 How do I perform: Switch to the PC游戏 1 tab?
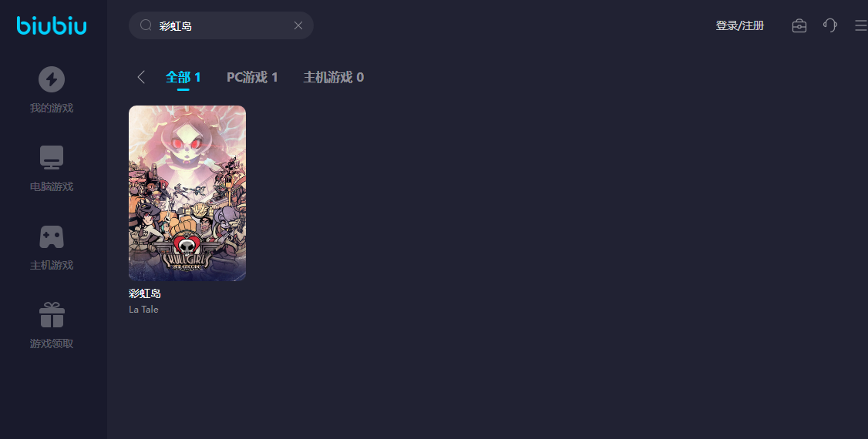click(x=252, y=77)
